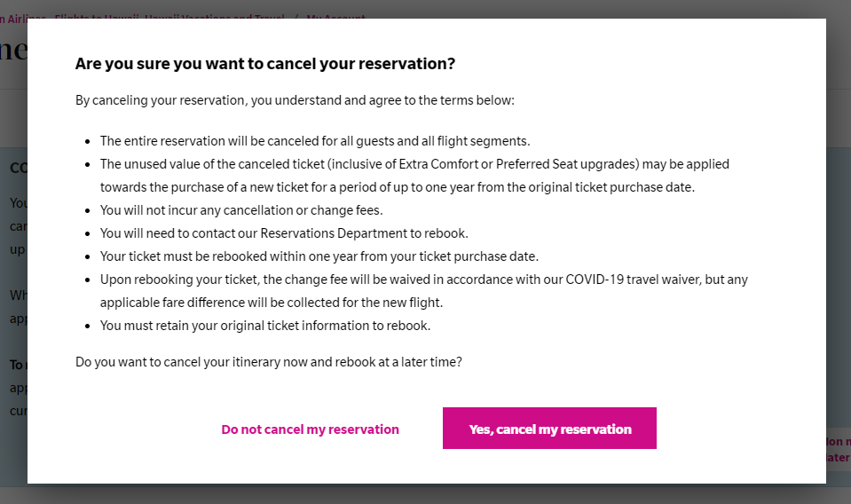Click the fare difference collected line
Viewport: 851px width, 504px height.
point(272,303)
